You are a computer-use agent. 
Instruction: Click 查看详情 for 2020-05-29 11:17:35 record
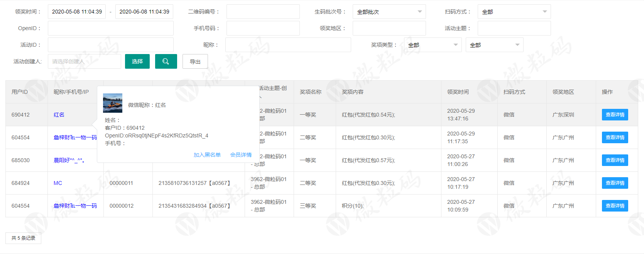click(615, 137)
